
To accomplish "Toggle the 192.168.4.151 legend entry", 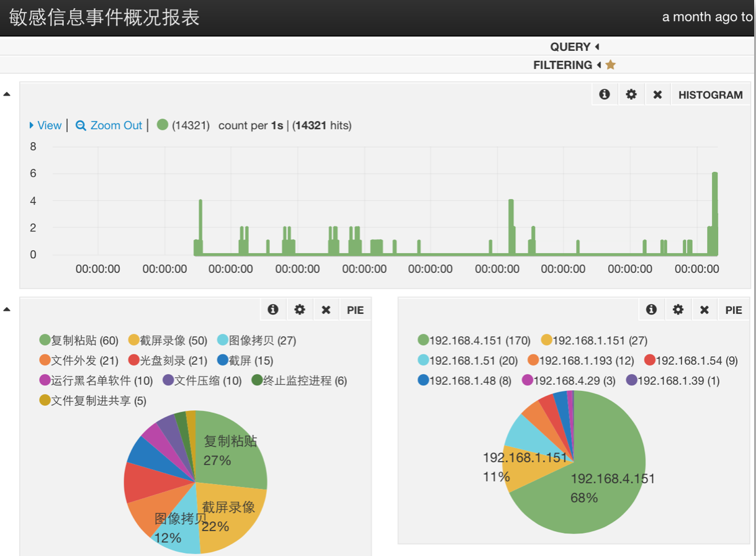I will [474, 340].
